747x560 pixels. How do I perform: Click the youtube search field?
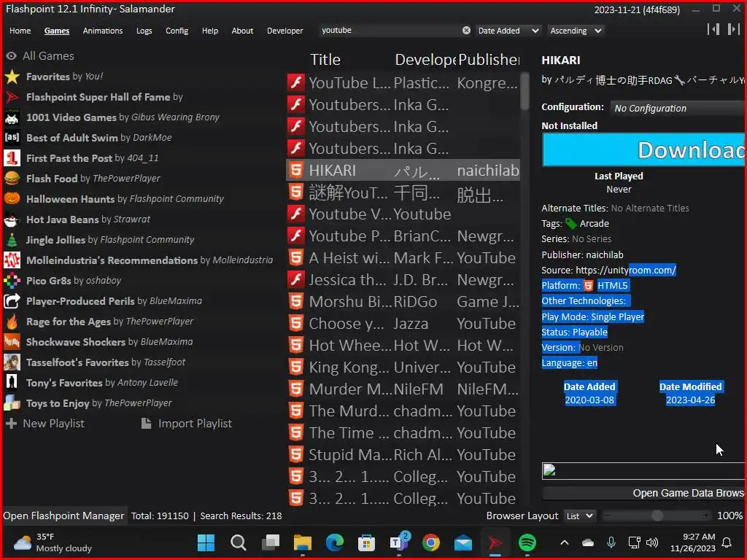(x=390, y=31)
